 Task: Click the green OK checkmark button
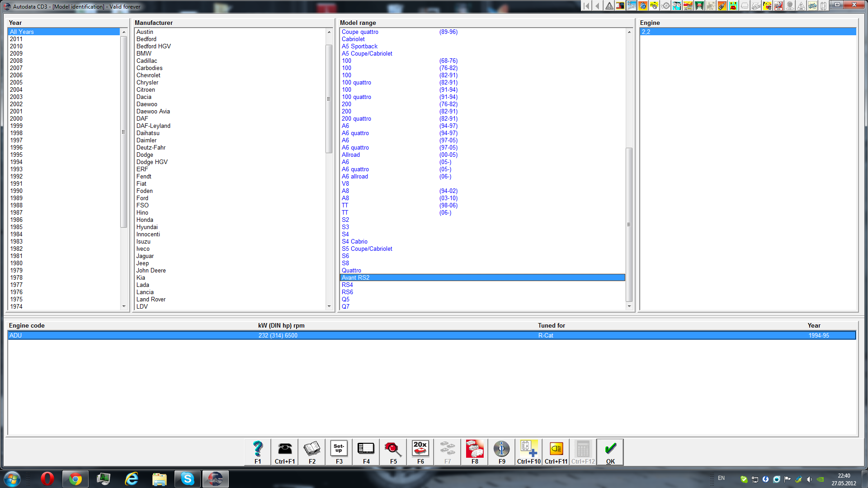pyautogui.click(x=610, y=451)
